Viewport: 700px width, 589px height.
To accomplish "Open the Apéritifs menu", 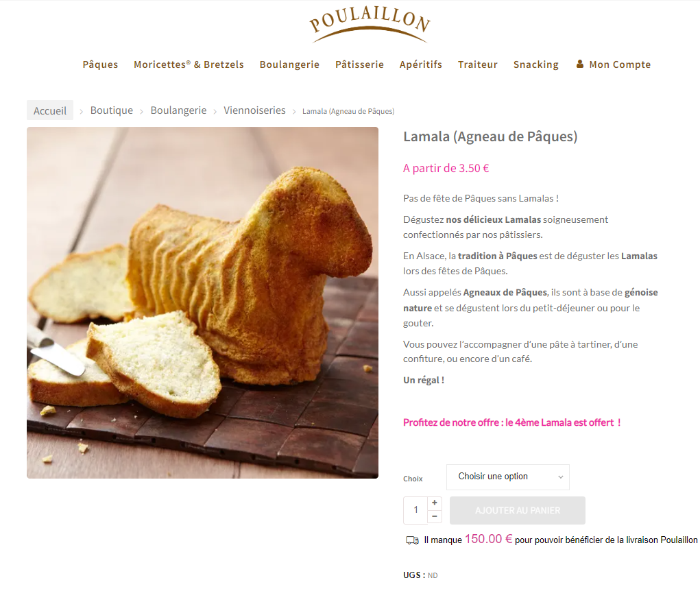I will coord(420,64).
